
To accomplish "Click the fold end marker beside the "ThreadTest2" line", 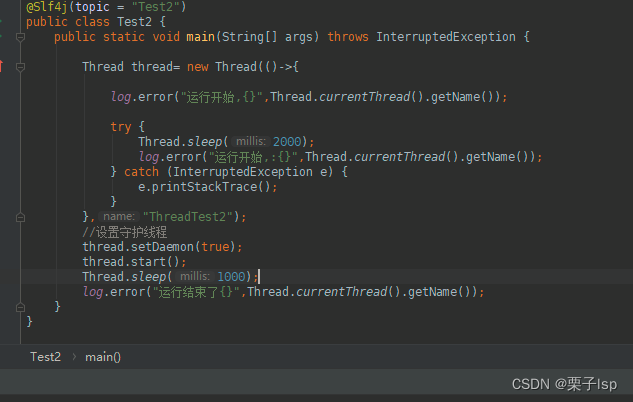I will pyautogui.click(x=20, y=218).
